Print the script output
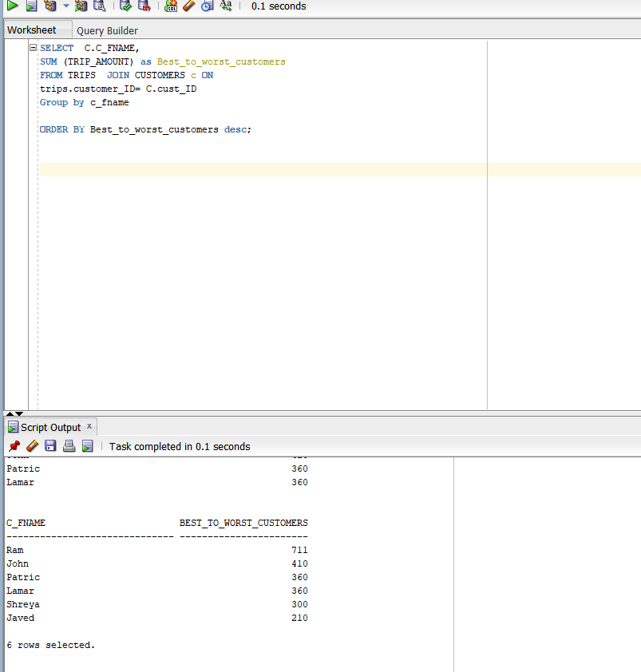This screenshot has width=641, height=672. [69, 445]
